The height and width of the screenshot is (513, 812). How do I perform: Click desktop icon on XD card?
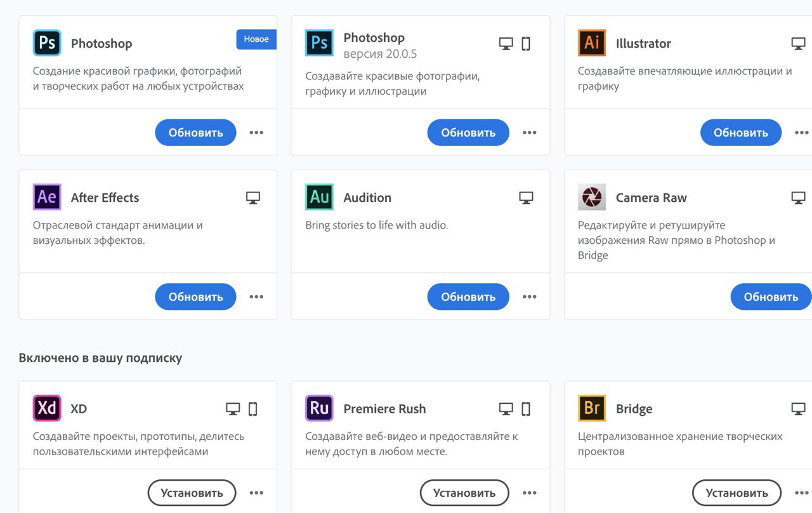(x=233, y=409)
